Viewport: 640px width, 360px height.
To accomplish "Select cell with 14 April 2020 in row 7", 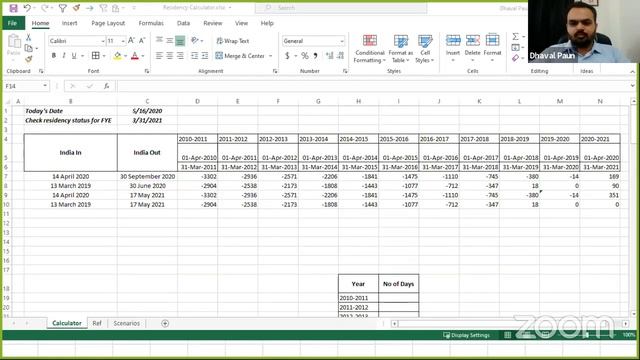I will coord(71,176).
